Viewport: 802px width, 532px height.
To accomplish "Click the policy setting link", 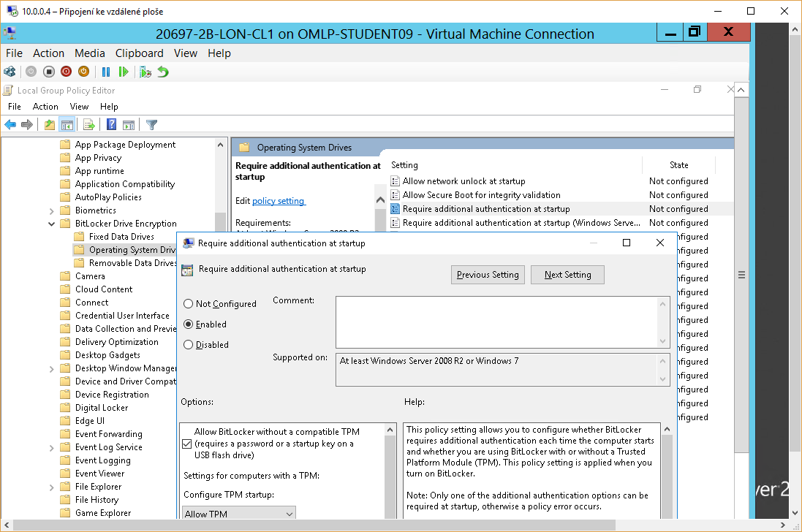I will (279, 201).
